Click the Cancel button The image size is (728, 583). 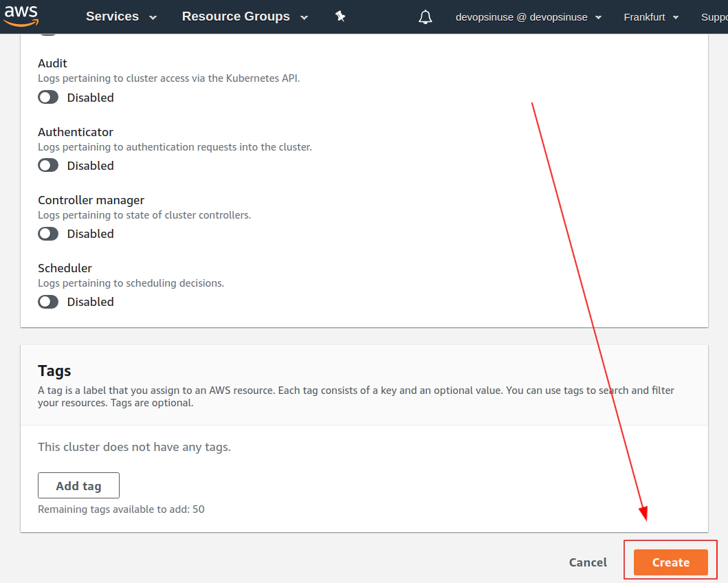point(588,562)
